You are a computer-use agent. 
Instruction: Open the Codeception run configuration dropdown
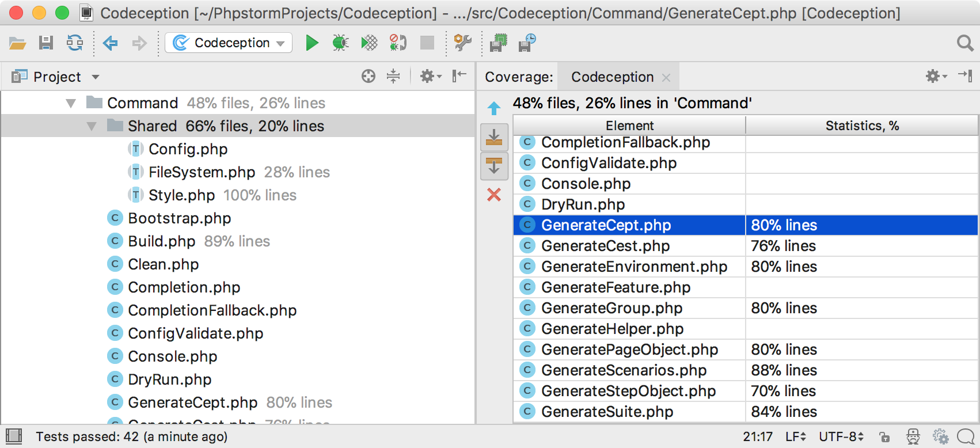point(229,43)
